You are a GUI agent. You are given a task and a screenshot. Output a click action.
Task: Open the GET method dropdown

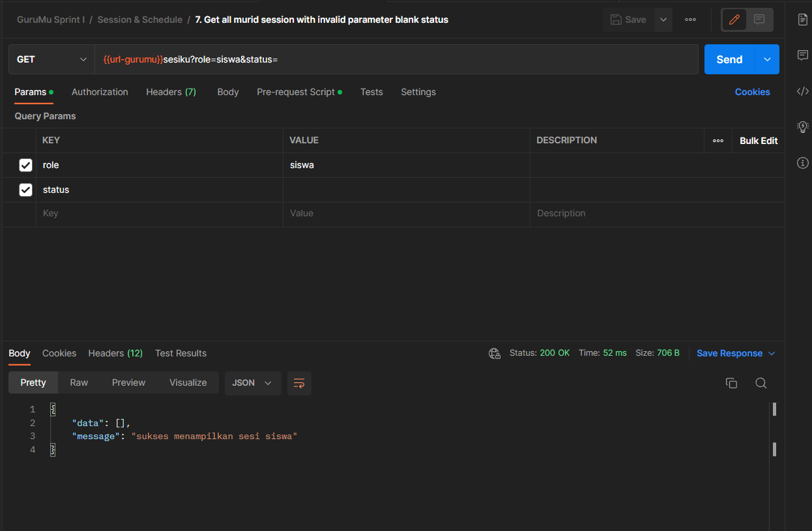click(x=51, y=59)
